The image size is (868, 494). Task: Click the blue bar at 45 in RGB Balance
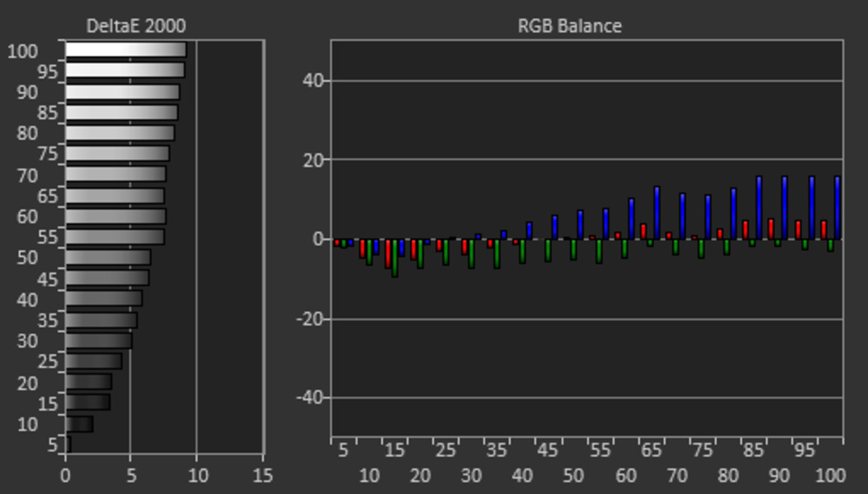point(555,227)
